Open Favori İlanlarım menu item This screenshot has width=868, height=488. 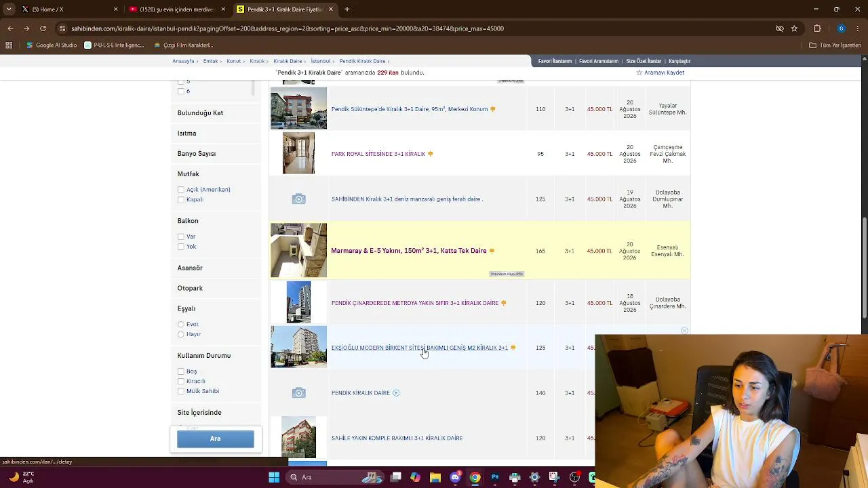tap(555, 61)
